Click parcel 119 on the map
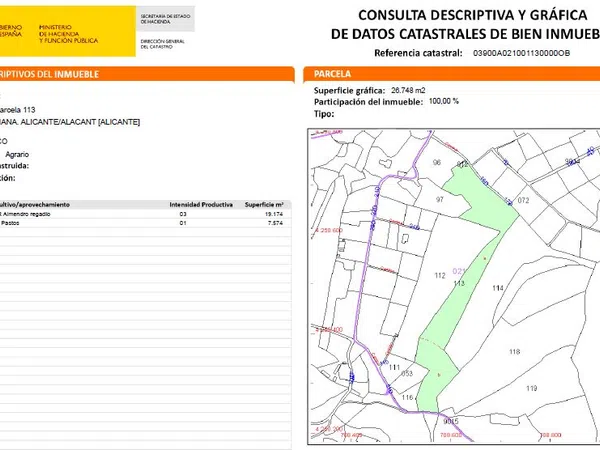 (531, 388)
